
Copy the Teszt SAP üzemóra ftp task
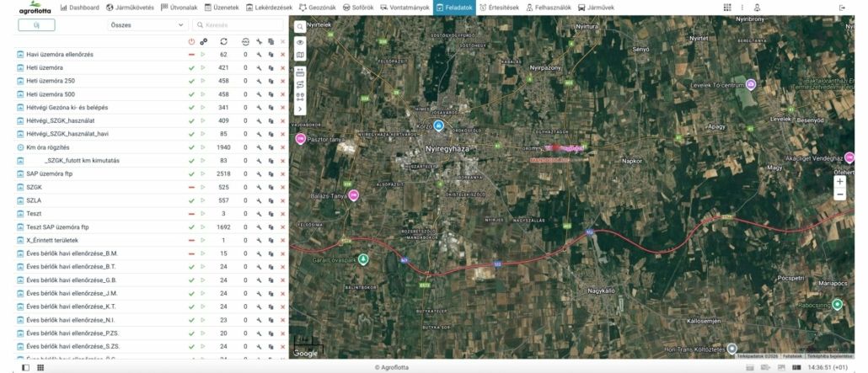[x=271, y=227]
